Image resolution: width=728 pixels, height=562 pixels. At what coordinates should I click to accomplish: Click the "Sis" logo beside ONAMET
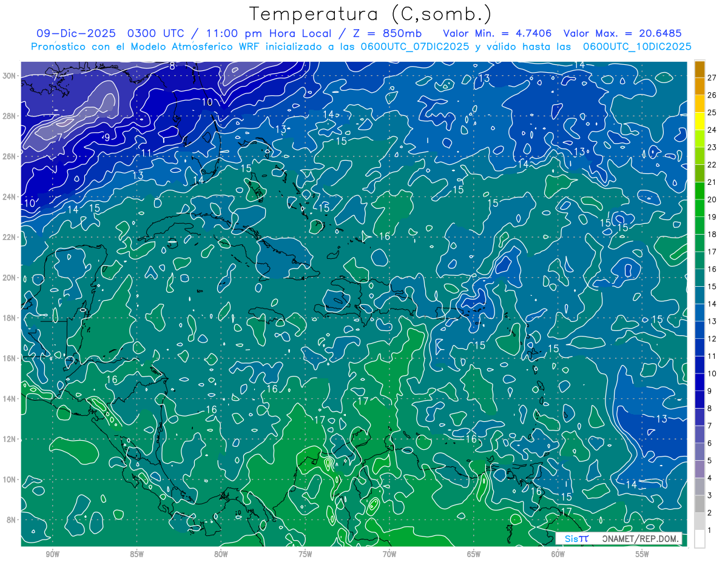pos(576,538)
